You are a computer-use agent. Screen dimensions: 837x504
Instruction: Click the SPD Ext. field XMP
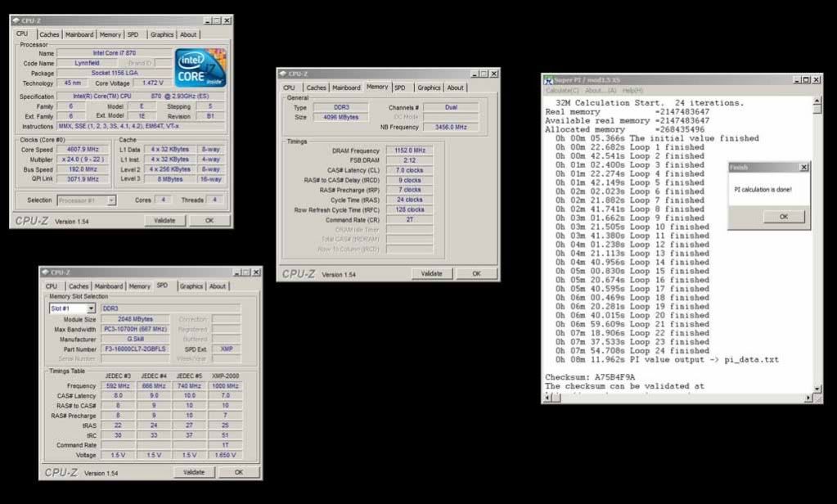click(x=227, y=349)
